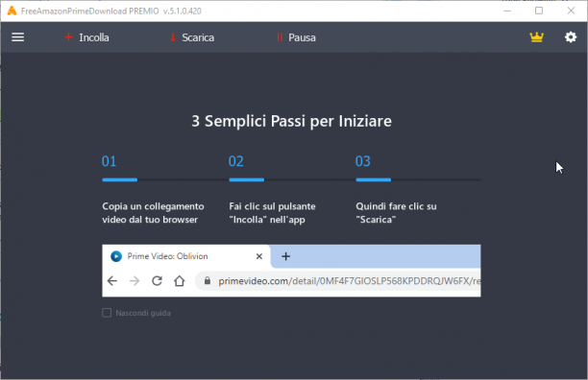Enable the Nascondi guida checkbox
588x380 pixels.
[x=107, y=313]
